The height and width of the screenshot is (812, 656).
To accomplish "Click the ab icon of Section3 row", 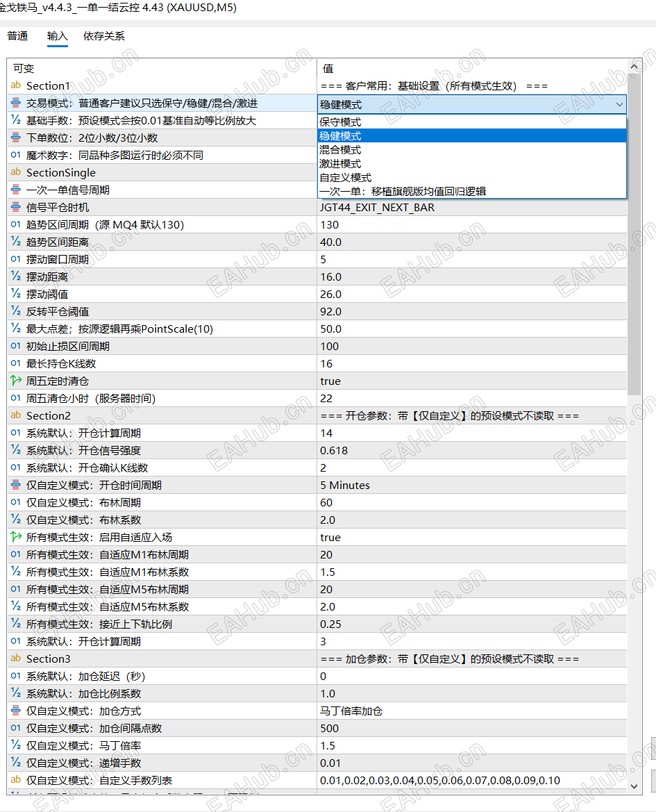I will [15, 658].
